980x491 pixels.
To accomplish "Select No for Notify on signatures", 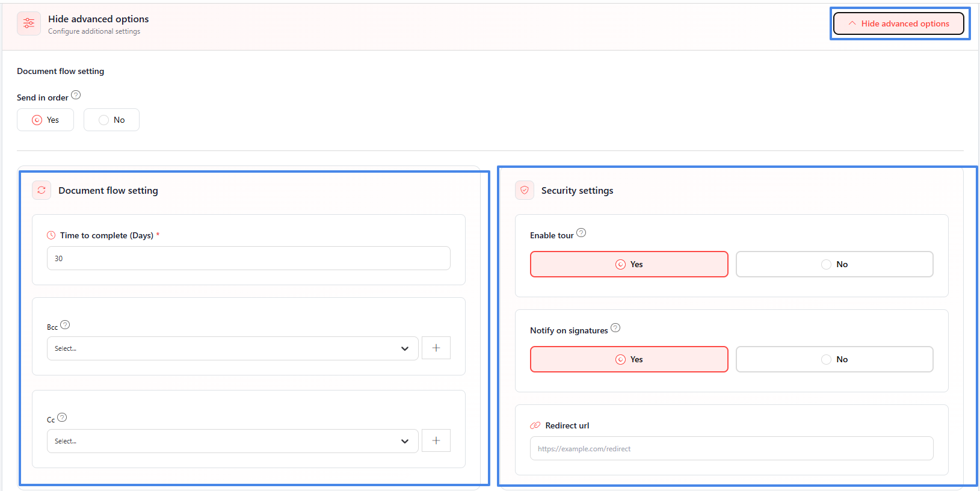I will pos(834,359).
